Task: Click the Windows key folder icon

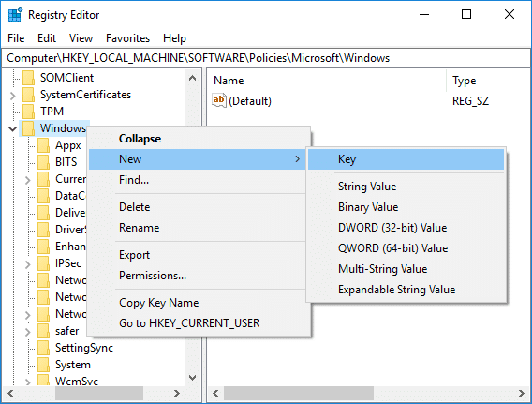Action: tap(28, 128)
